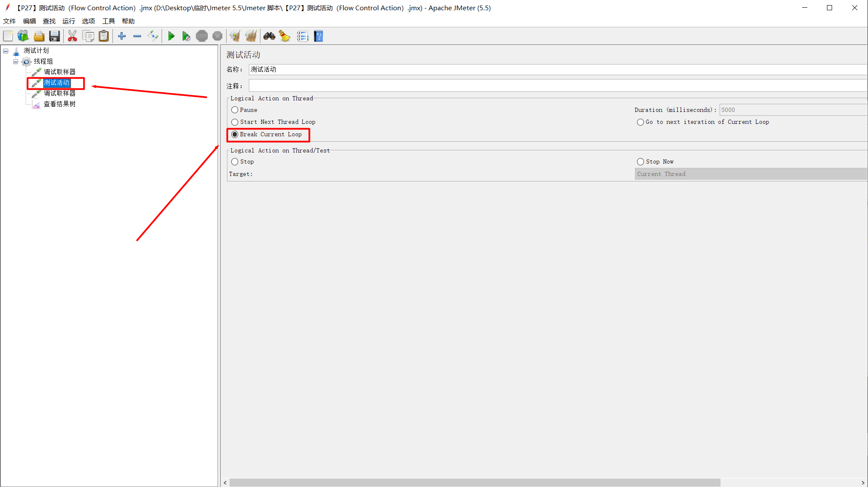868x487 pixels.
Task: Click the JMeter feather icon in title bar
Action: [7, 8]
